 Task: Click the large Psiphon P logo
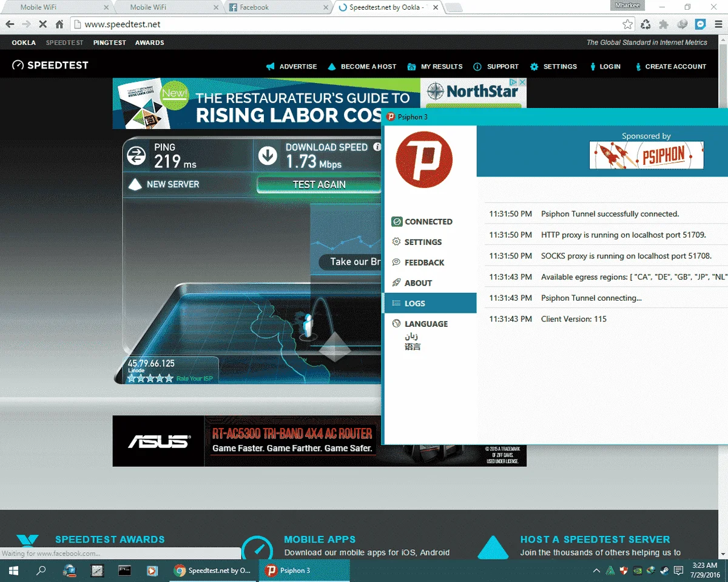click(x=424, y=160)
